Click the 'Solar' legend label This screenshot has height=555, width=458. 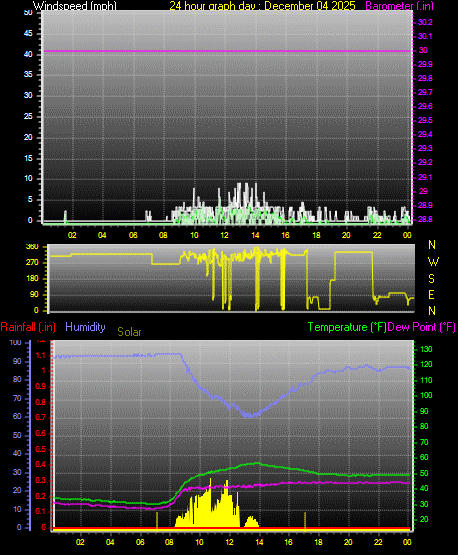pos(129,332)
